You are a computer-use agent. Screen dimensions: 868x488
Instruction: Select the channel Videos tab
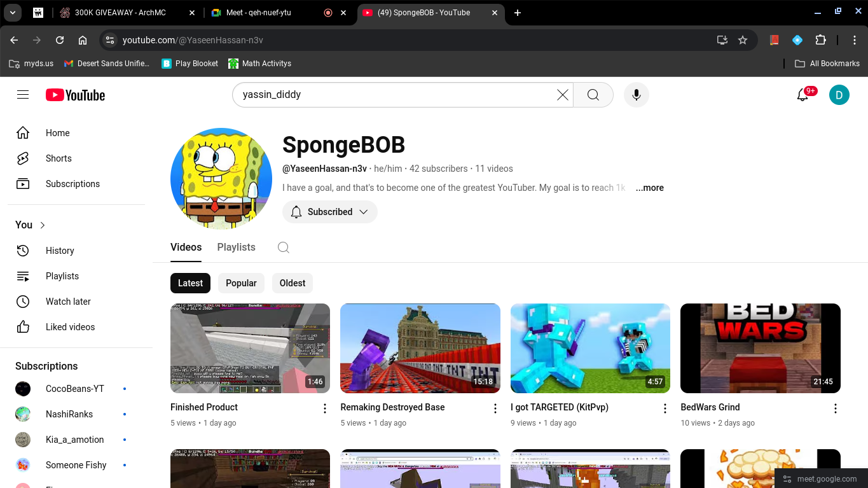pyautogui.click(x=186, y=247)
